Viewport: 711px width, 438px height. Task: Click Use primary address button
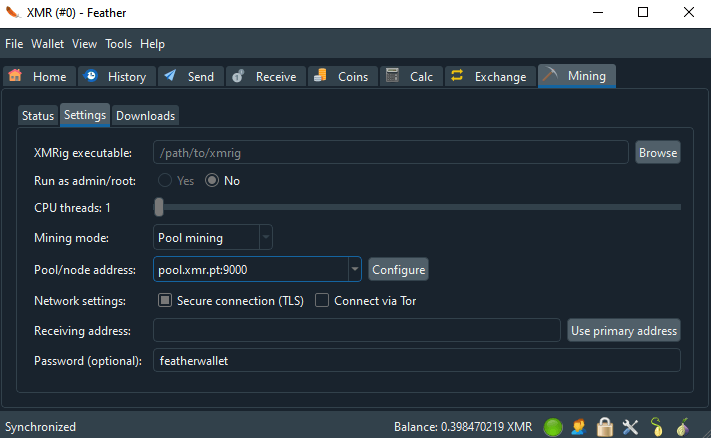click(x=624, y=331)
